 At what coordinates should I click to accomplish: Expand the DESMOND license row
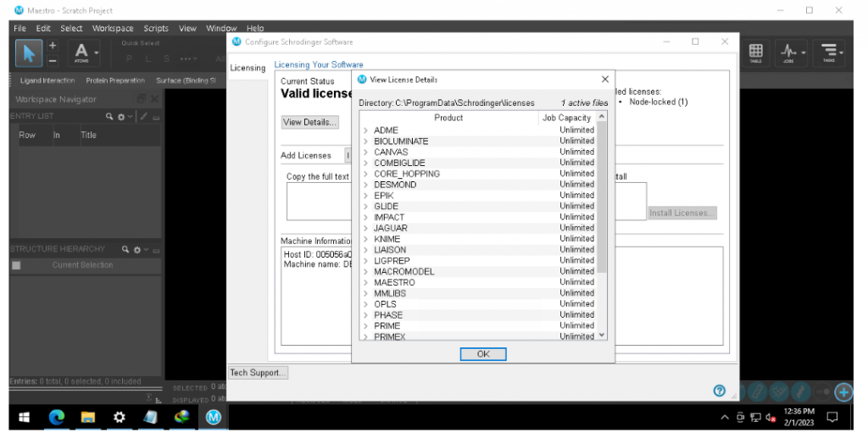click(x=365, y=185)
